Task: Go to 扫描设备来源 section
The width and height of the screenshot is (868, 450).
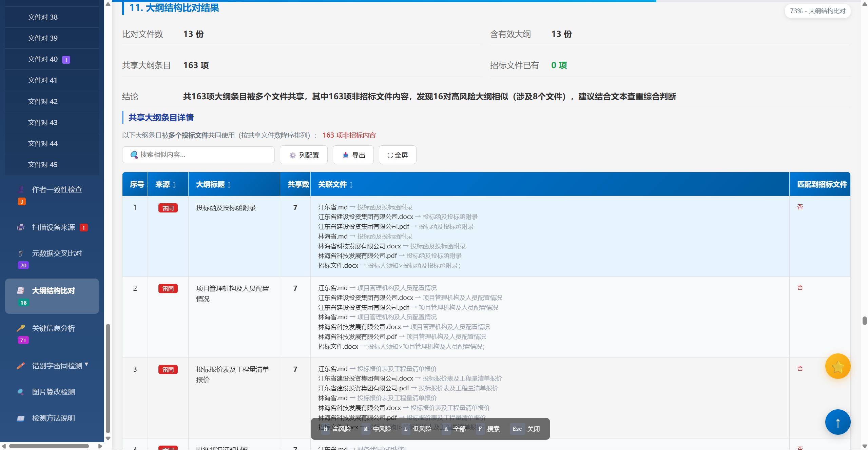Action: pyautogui.click(x=52, y=227)
